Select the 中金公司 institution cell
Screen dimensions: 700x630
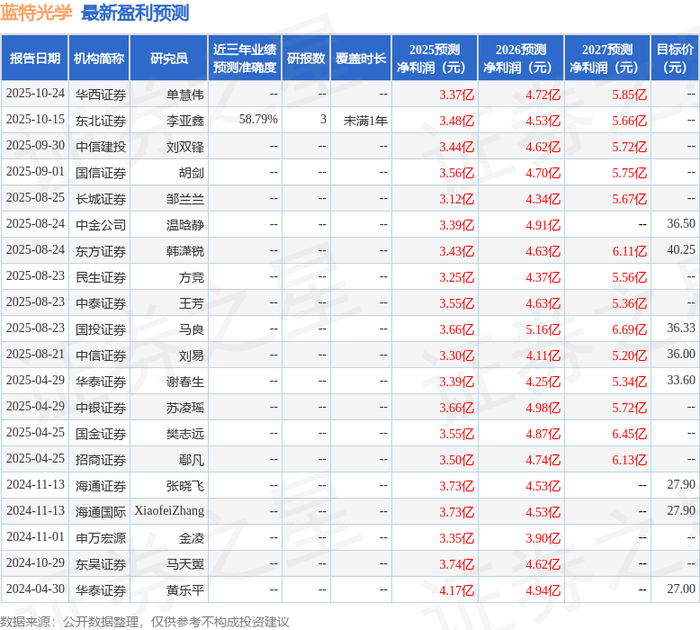click(x=100, y=225)
